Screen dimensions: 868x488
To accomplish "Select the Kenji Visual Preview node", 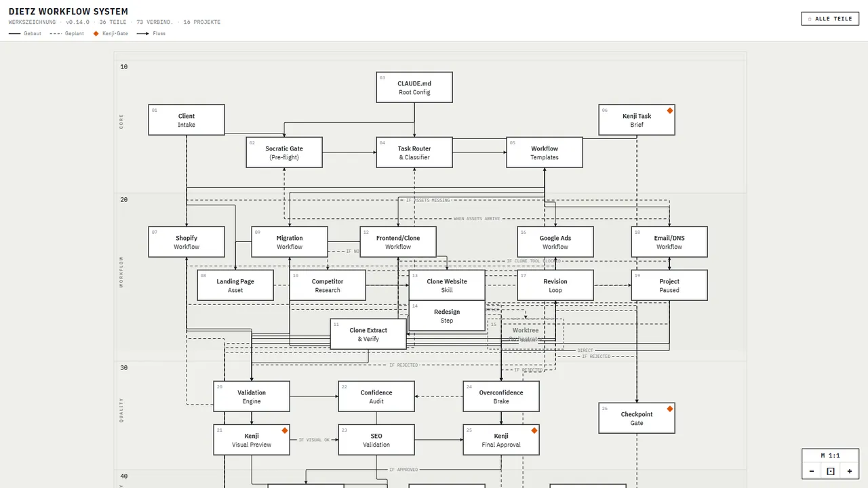I will point(252,440).
